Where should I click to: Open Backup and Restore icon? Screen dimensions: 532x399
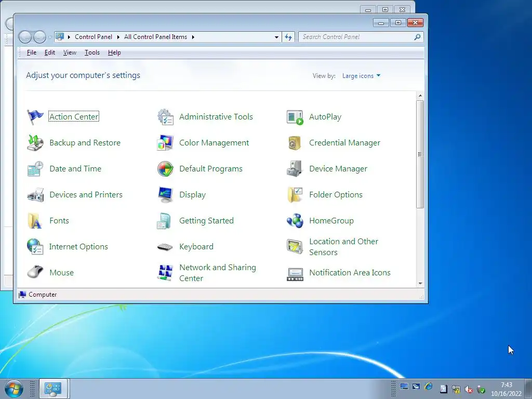(35, 143)
